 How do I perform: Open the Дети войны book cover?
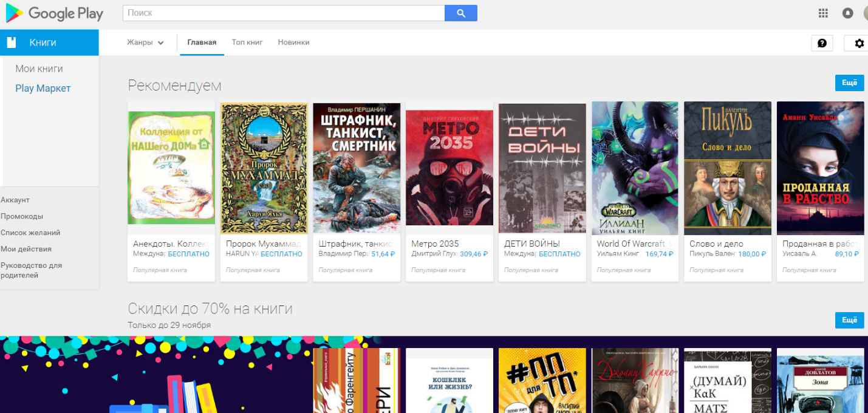coord(542,168)
